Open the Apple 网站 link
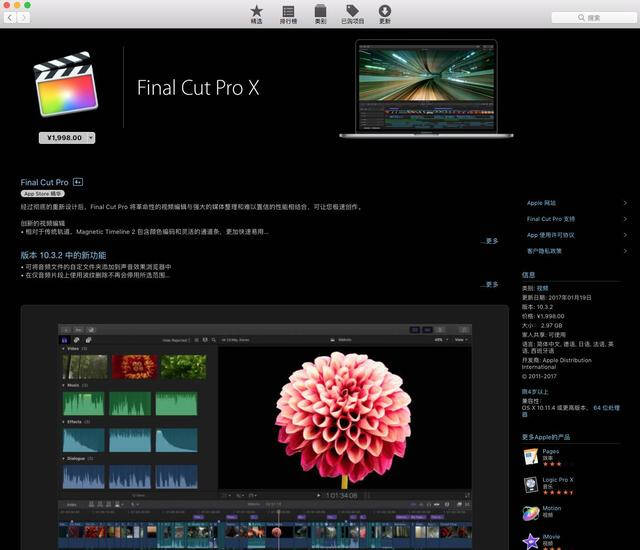The image size is (640, 550). pos(541,203)
